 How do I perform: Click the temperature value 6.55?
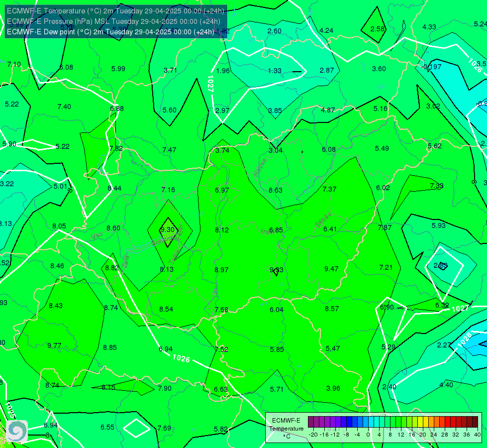point(107,427)
